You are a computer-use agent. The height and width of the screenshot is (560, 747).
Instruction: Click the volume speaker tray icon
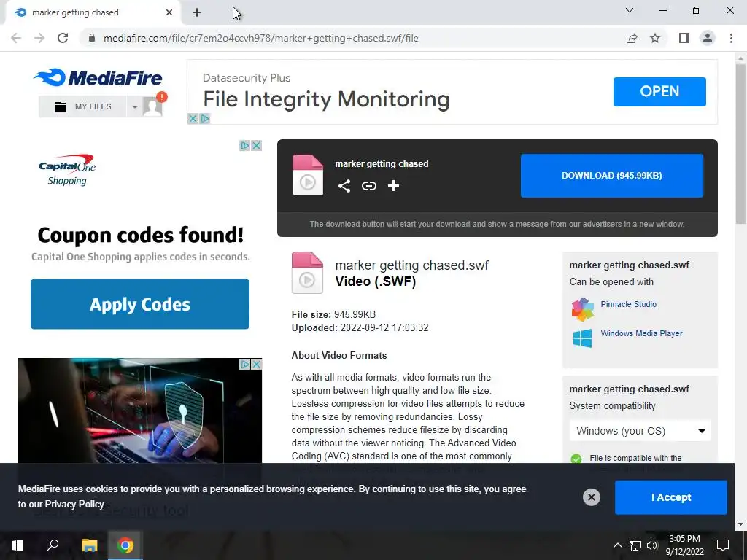(652, 545)
